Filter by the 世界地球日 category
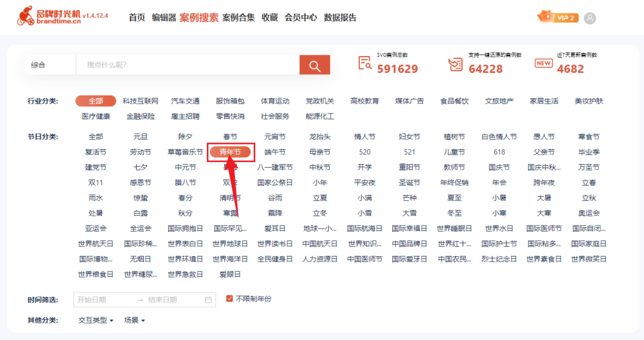Screen dimensions: 644x340 point(230,243)
